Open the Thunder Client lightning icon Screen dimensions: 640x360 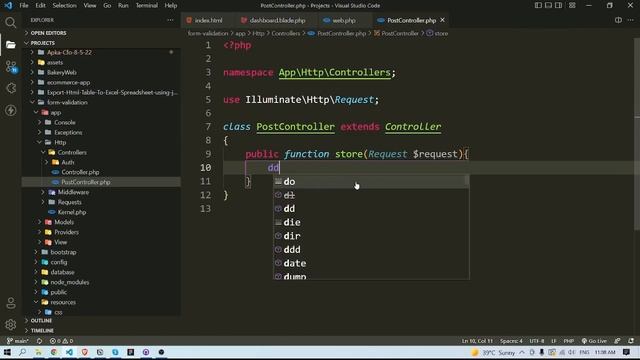coord(11,110)
